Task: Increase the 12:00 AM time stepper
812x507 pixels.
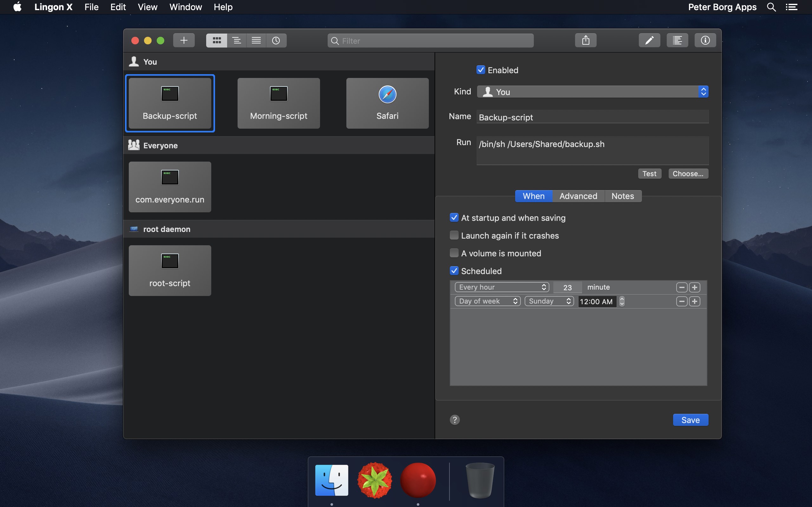Action: (622, 299)
